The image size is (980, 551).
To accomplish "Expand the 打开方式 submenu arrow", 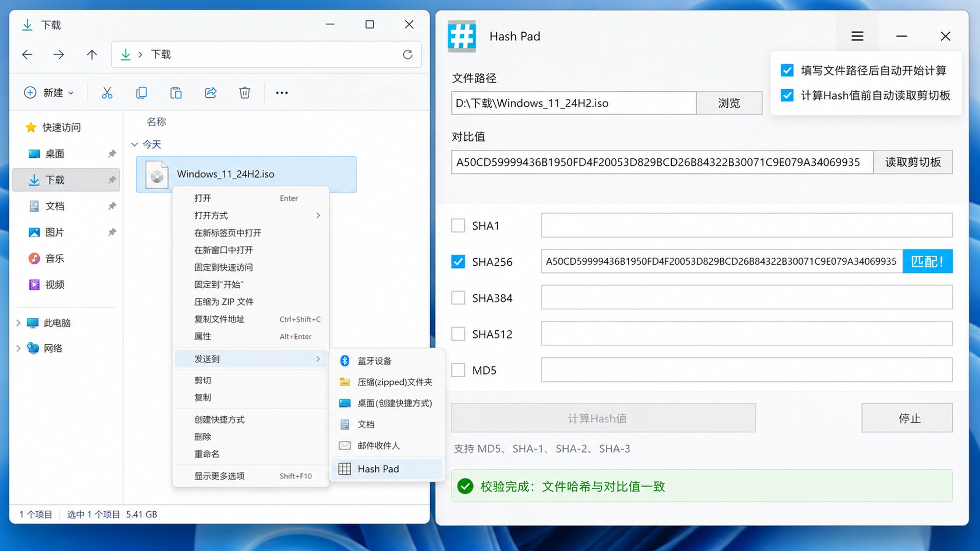I will pos(318,216).
